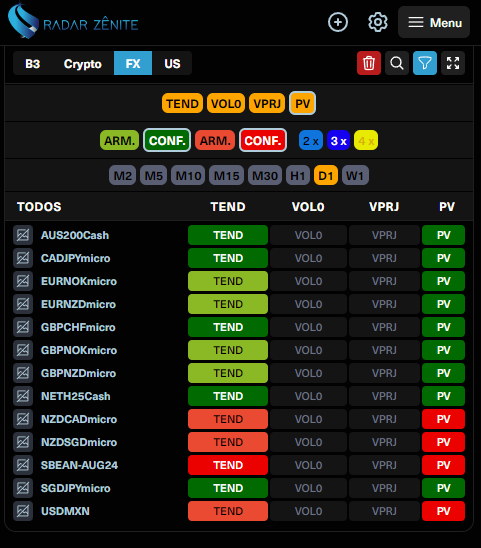The image size is (481, 548).
Task: Click the NETH25Cash VOL0 cell
Action: pos(308,396)
